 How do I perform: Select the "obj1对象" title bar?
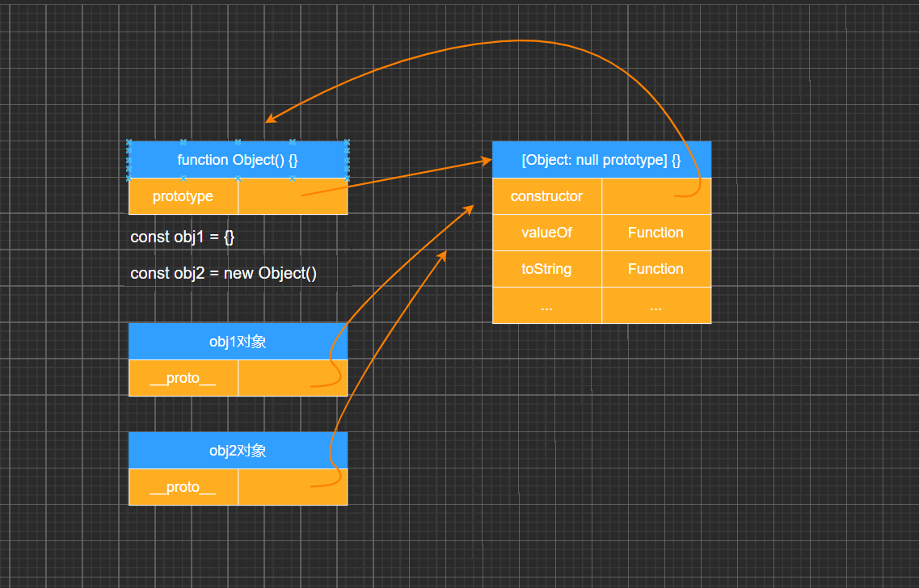pos(238,341)
